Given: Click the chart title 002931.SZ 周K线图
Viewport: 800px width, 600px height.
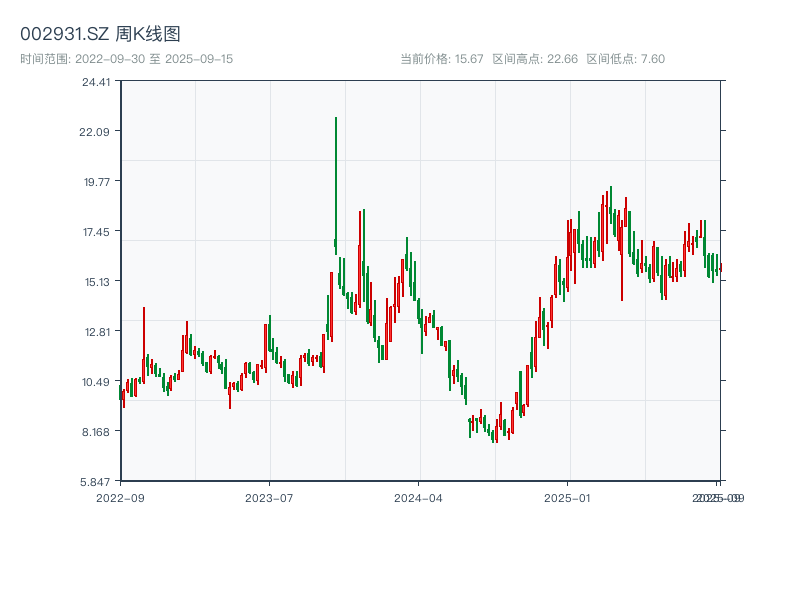Looking at the screenshot, I should [x=100, y=31].
